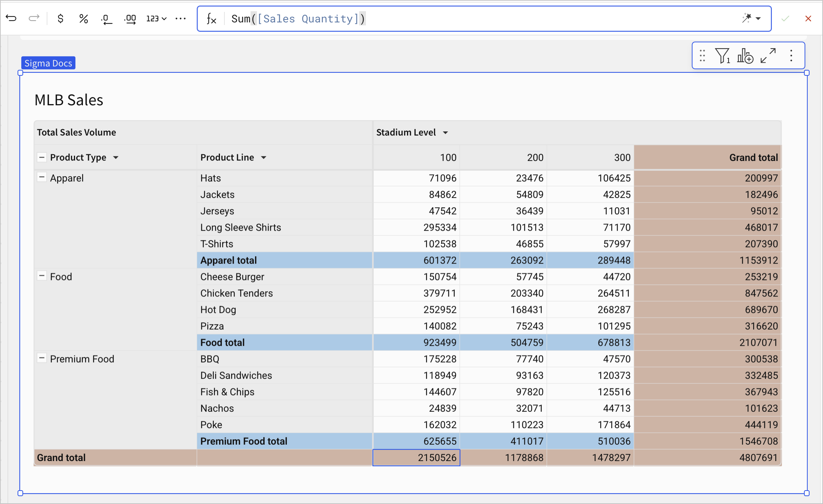Viewport: 823px width, 504px height.
Task: Click inside the Sum formula bar
Action: click(448, 18)
